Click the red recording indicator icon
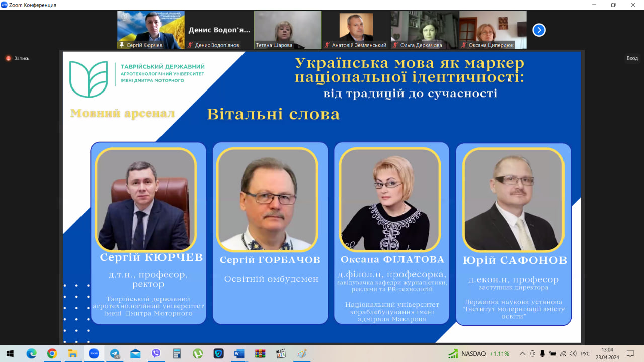 tap(8, 58)
